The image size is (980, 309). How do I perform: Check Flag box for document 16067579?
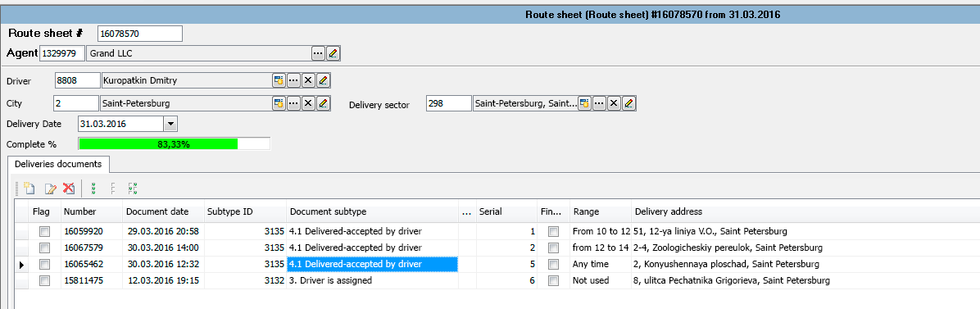point(44,248)
